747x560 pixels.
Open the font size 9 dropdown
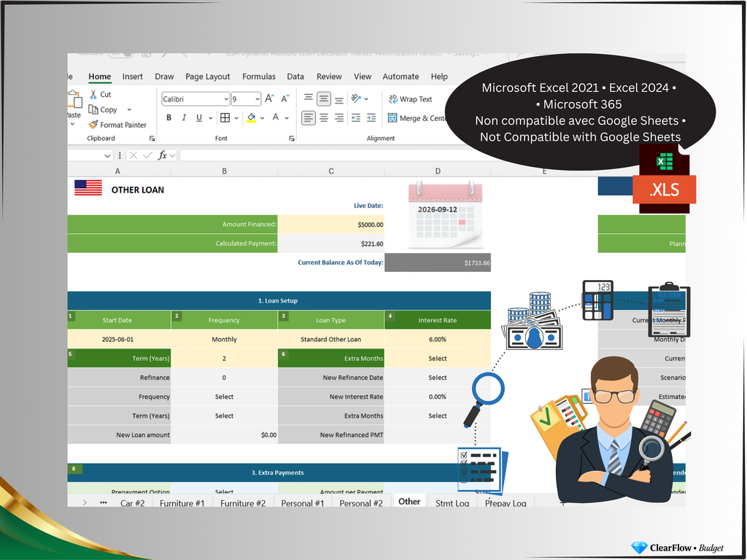258,99
